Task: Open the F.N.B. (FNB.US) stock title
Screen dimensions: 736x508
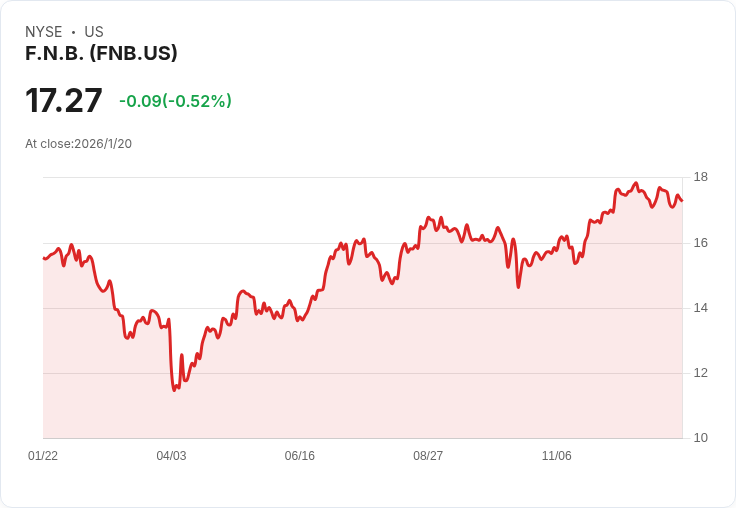Action: pyautogui.click(x=101, y=53)
